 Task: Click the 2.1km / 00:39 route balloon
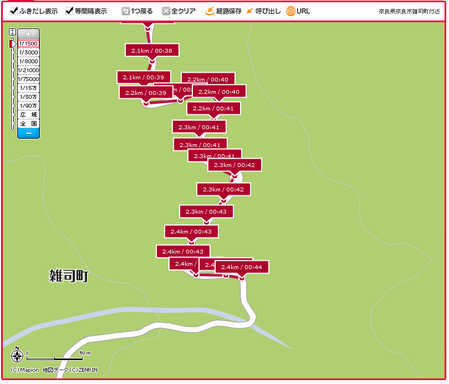click(144, 77)
